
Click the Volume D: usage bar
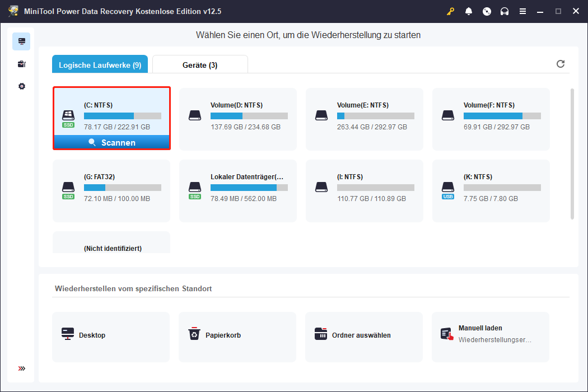coord(249,116)
